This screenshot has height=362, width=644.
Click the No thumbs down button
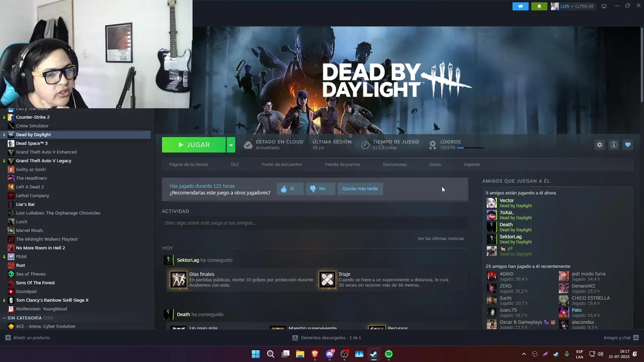click(x=320, y=189)
